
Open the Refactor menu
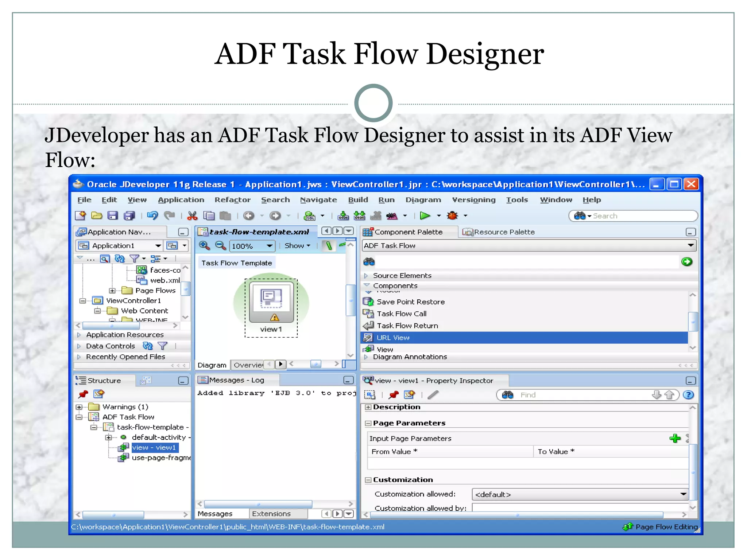click(232, 200)
